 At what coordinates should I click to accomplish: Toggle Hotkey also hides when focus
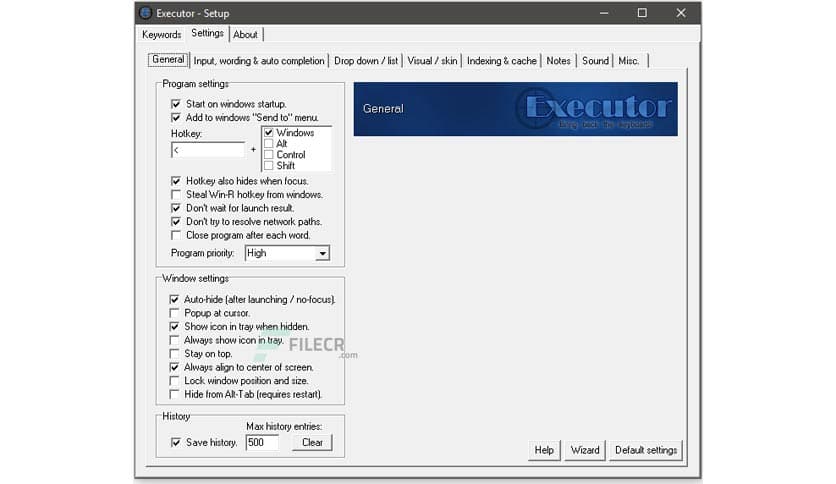pyautogui.click(x=176, y=181)
